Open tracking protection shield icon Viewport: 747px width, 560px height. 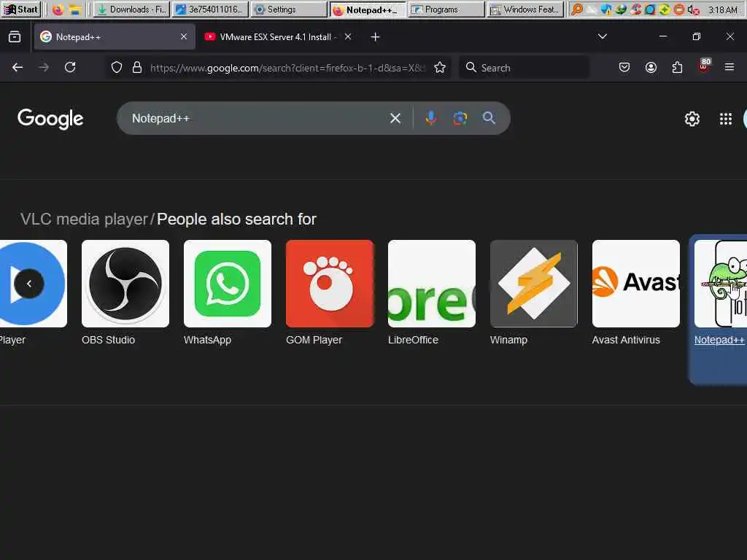click(117, 67)
